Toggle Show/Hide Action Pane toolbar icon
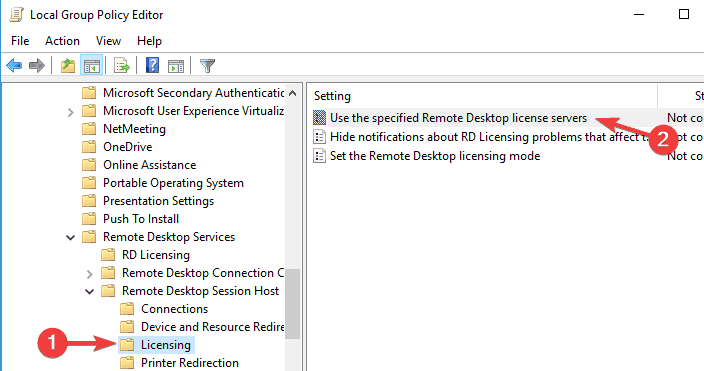Viewport: 704px width, 371px height. tap(176, 66)
